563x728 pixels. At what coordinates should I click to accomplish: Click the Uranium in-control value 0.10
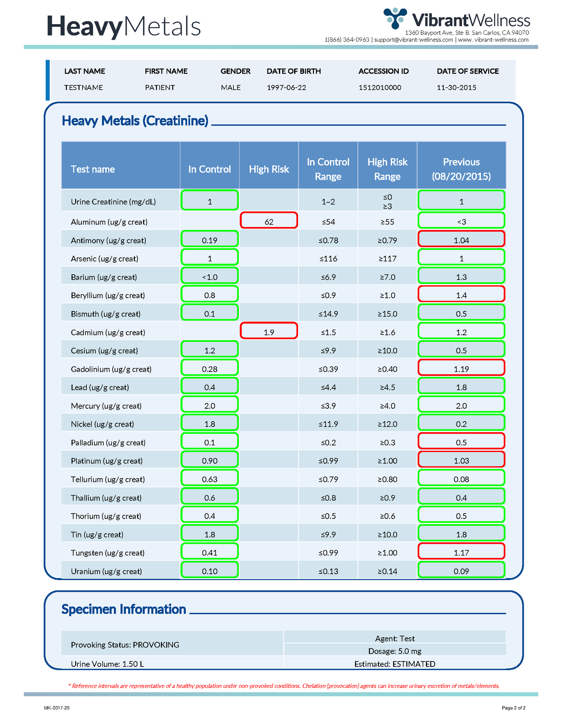point(210,570)
